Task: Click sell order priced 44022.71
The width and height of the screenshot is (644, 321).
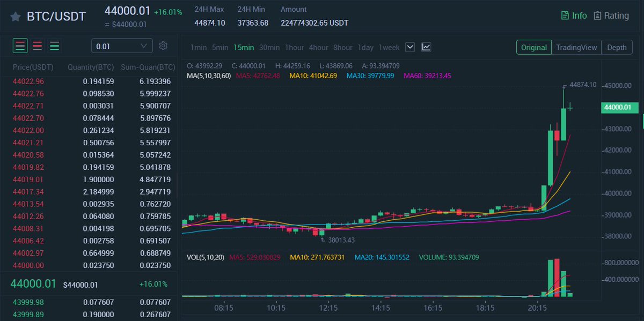Action: coord(91,106)
